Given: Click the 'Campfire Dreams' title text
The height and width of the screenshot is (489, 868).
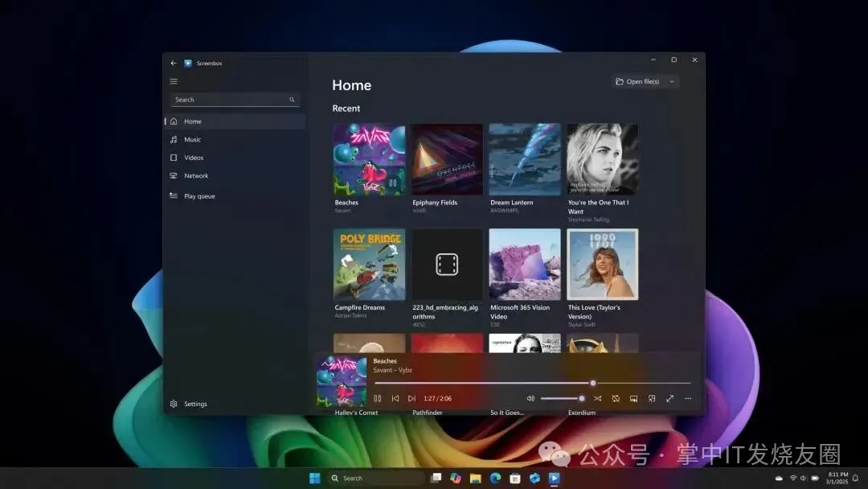Looking at the screenshot, I should coord(359,308).
